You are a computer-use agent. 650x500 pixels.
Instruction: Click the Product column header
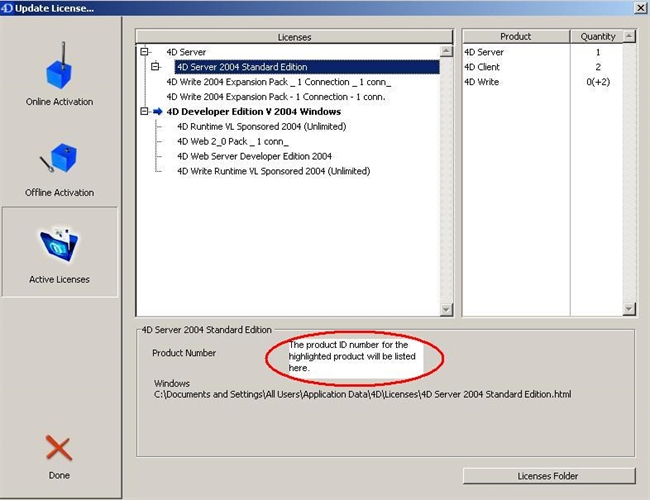point(515,37)
